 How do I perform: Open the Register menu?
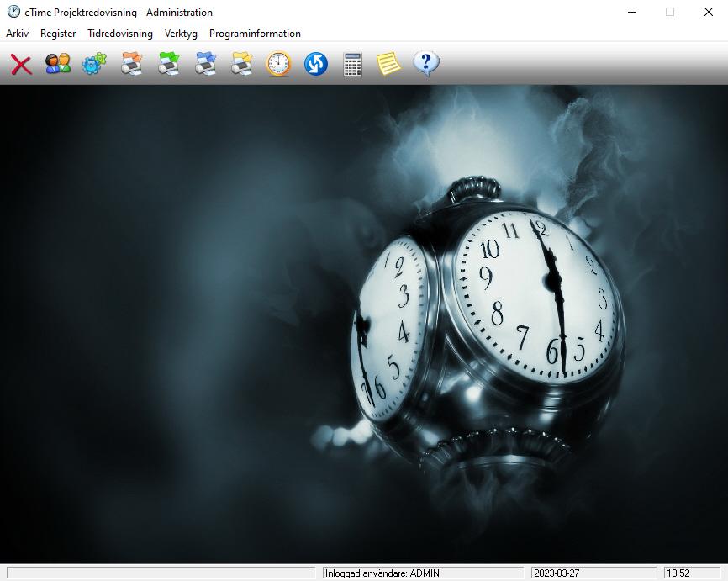(x=58, y=34)
